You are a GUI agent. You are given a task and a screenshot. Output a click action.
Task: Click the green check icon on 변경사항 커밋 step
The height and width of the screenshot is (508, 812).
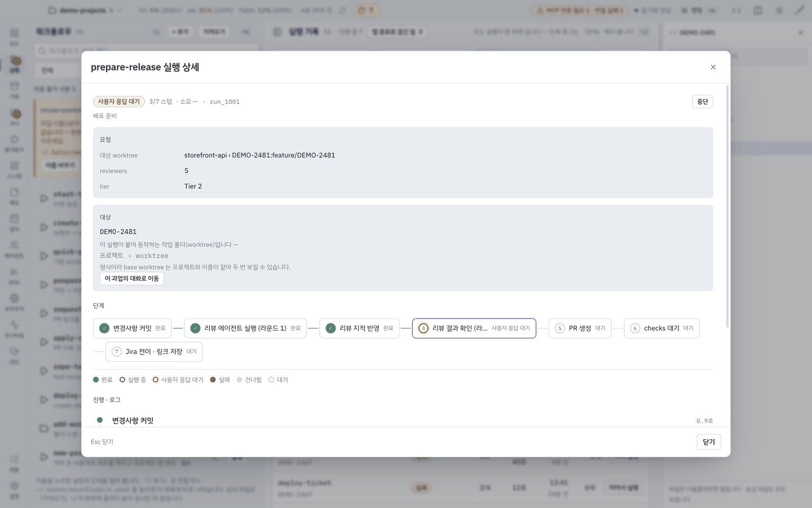pyautogui.click(x=104, y=328)
